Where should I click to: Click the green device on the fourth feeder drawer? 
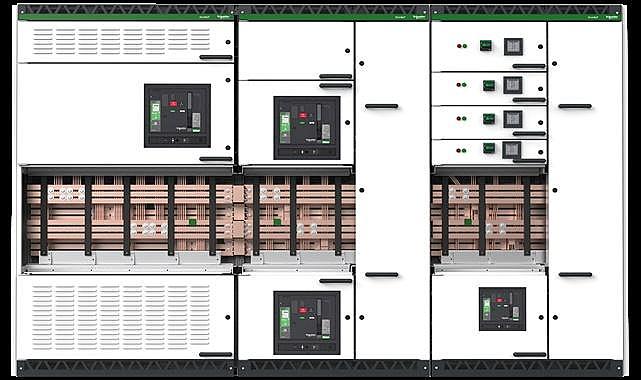tap(489, 148)
